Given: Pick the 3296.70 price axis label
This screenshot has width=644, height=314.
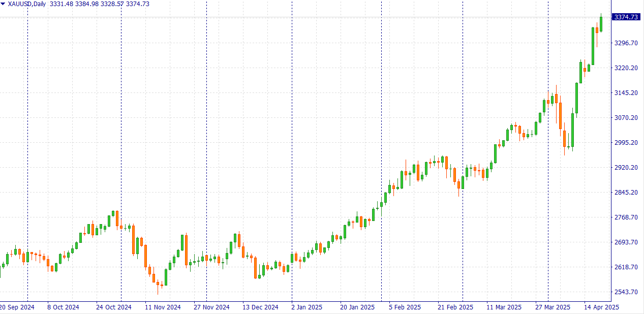Looking at the screenshot, I should click(626, 43).
